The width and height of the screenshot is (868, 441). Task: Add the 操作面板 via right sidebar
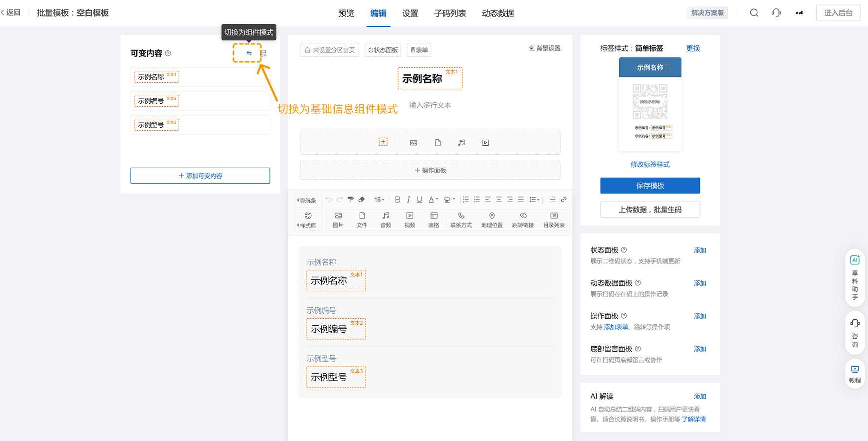[x=700, y=316]
